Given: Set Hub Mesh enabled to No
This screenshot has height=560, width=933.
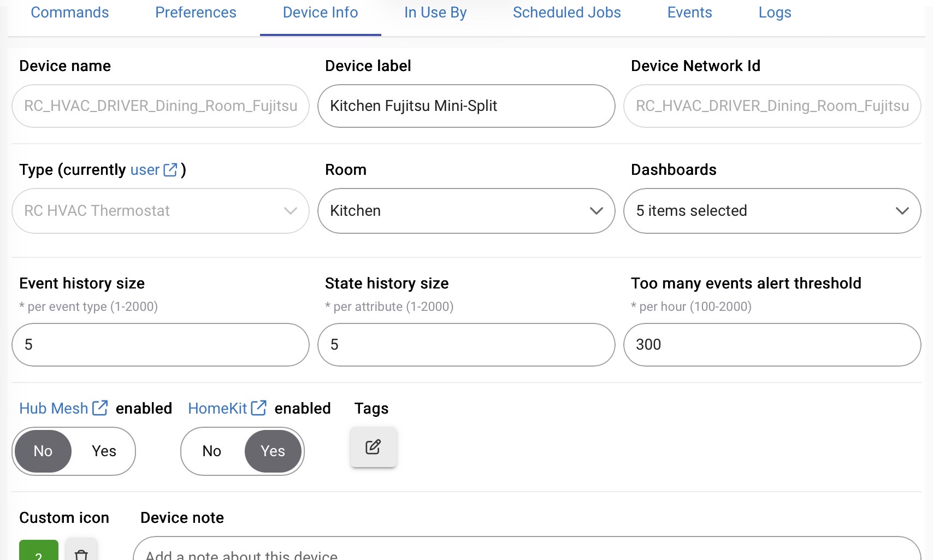Looking at the screenshot, I should (x=43, y=451).
